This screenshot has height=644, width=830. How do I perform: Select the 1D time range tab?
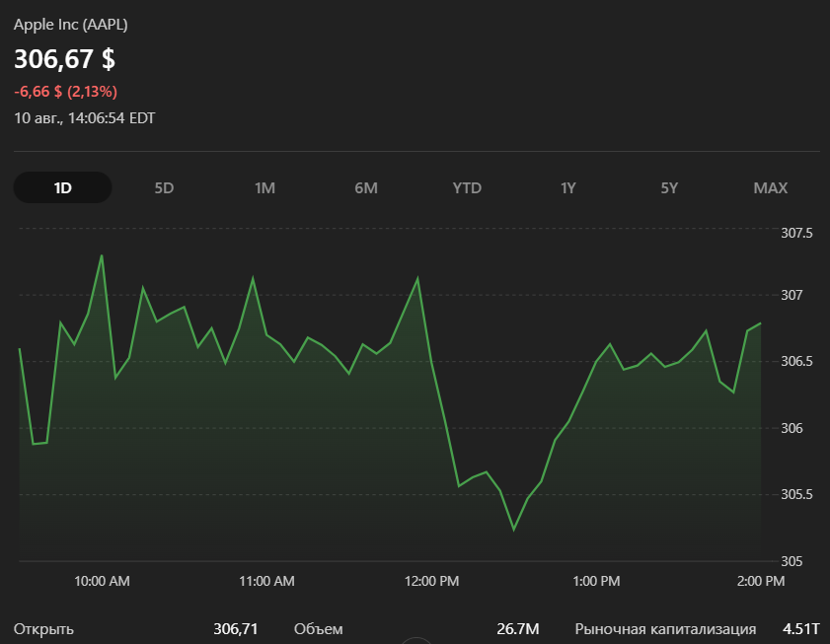coord(62,187)
